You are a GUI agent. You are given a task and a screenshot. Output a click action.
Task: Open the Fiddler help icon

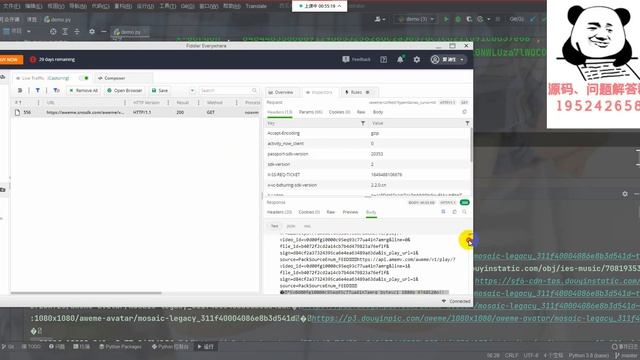(x=384, y=60)
